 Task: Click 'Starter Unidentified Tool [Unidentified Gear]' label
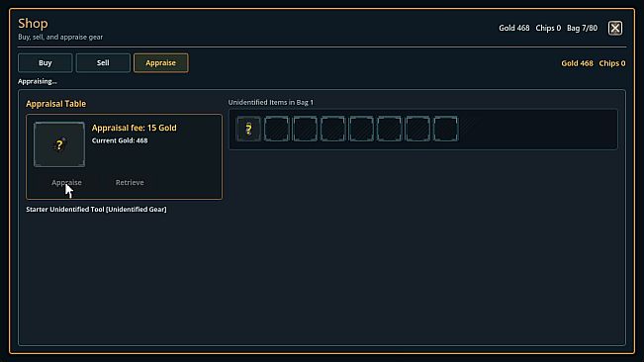(x=97, y=210)
